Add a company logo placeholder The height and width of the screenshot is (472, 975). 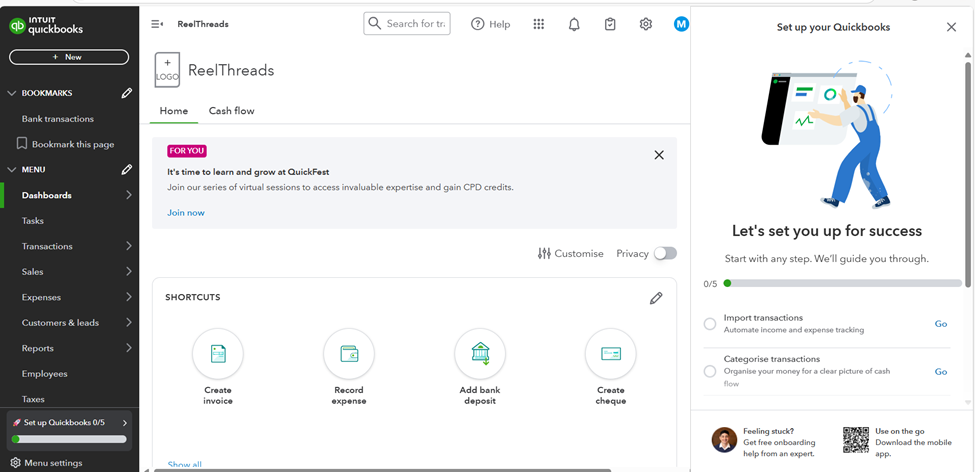[x=167, y=70]
